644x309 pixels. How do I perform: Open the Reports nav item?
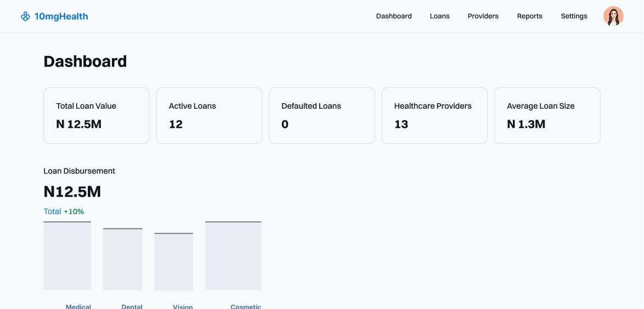pyautogui.click(x=529, y=16)
